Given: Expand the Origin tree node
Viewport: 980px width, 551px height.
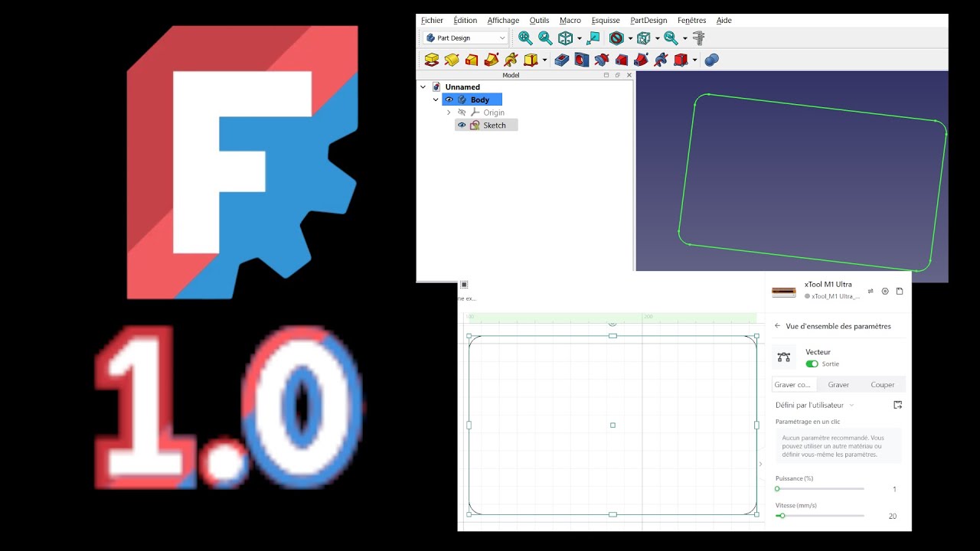Looking at the screenshot, I should (449, 112).
